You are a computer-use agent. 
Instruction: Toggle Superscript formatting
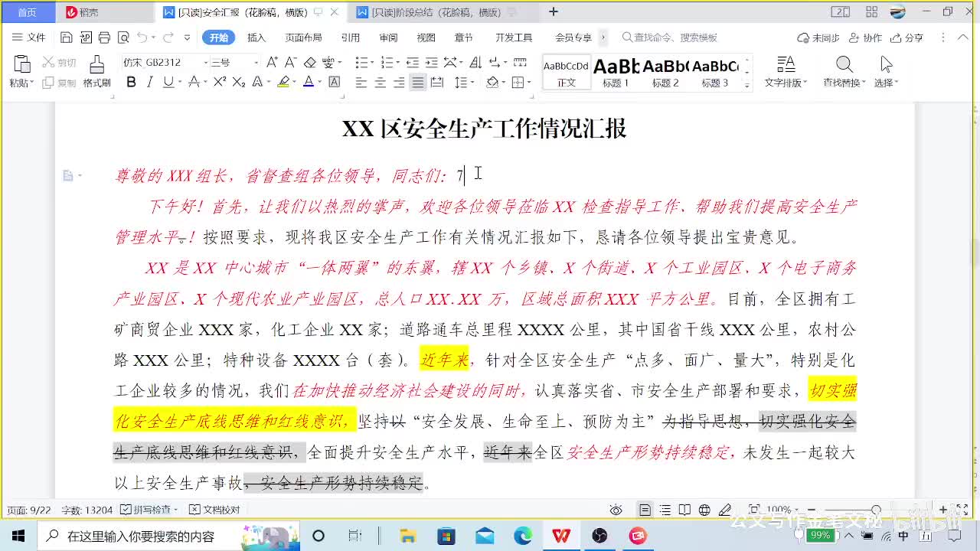(x=219, y=83)
